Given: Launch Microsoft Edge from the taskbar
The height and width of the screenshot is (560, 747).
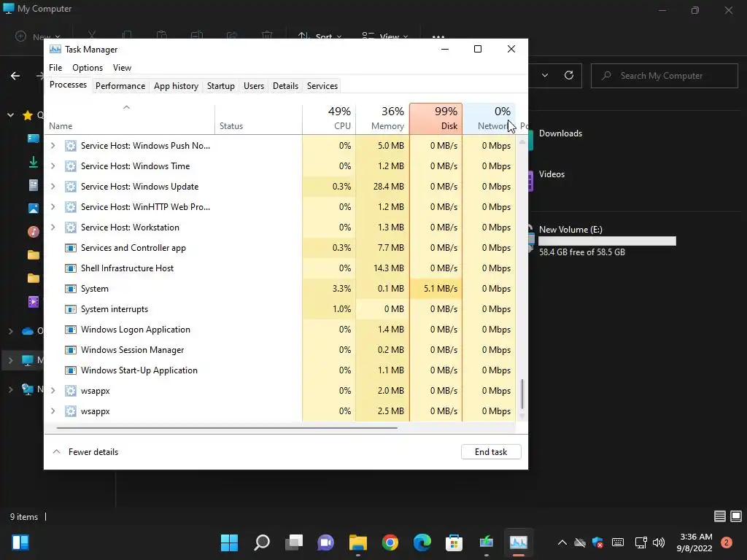Looking at the screenshot, I should (422, 542).
